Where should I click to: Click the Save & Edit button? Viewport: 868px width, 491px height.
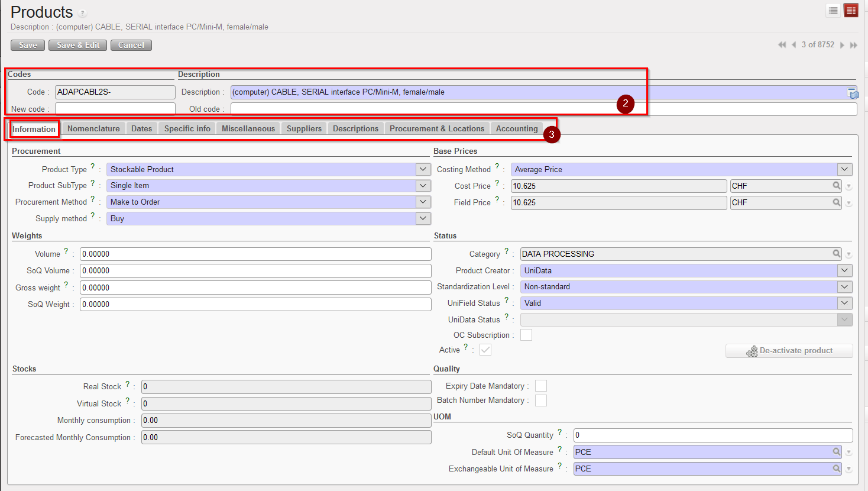tap(78, 45)
